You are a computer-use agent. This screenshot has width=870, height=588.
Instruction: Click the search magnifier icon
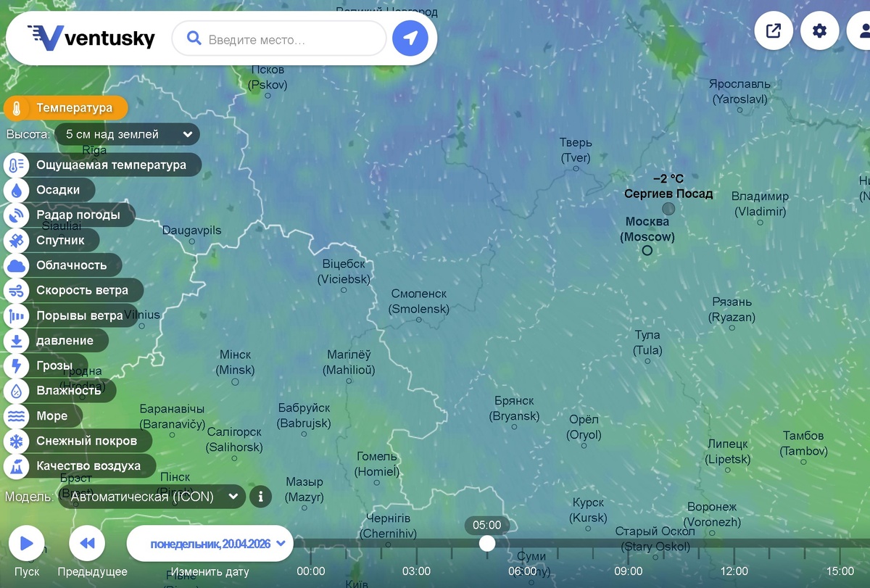click(x=194, y=38)
